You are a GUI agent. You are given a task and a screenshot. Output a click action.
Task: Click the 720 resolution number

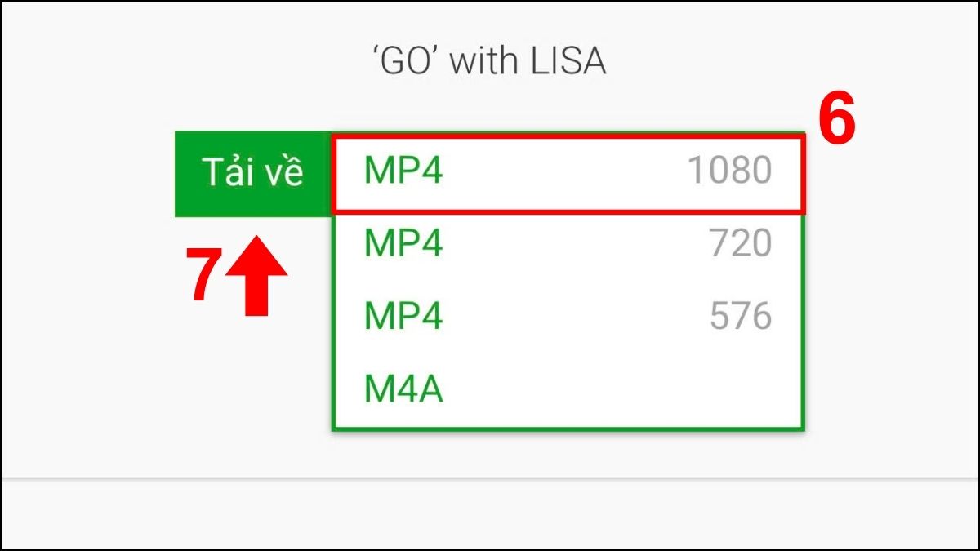(740, 244)
